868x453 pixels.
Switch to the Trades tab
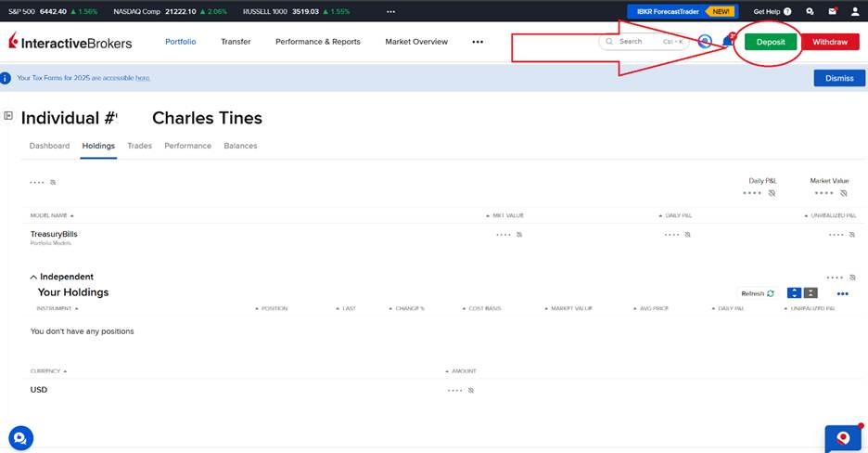click(140, 146)
